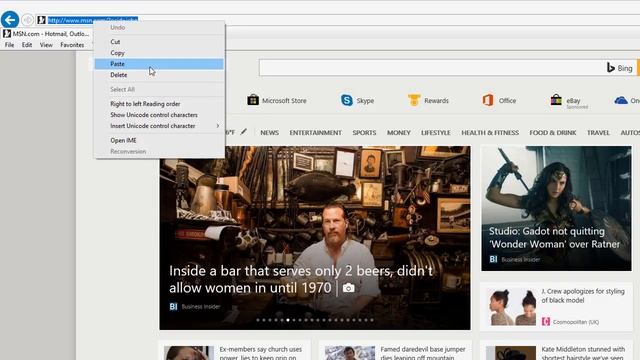Go to the HEALTH & FITNESS section
Screen dimensions: 640x360
tap(490, 132)
